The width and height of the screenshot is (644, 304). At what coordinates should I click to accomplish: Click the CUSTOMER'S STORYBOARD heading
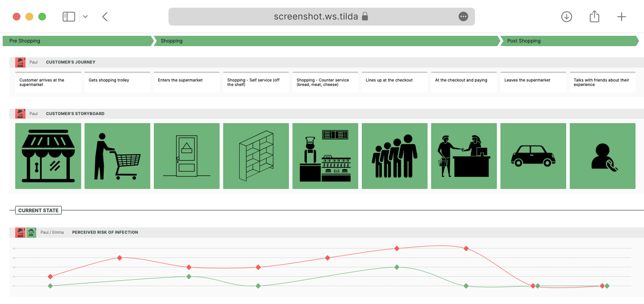click(x=75, y=114)
